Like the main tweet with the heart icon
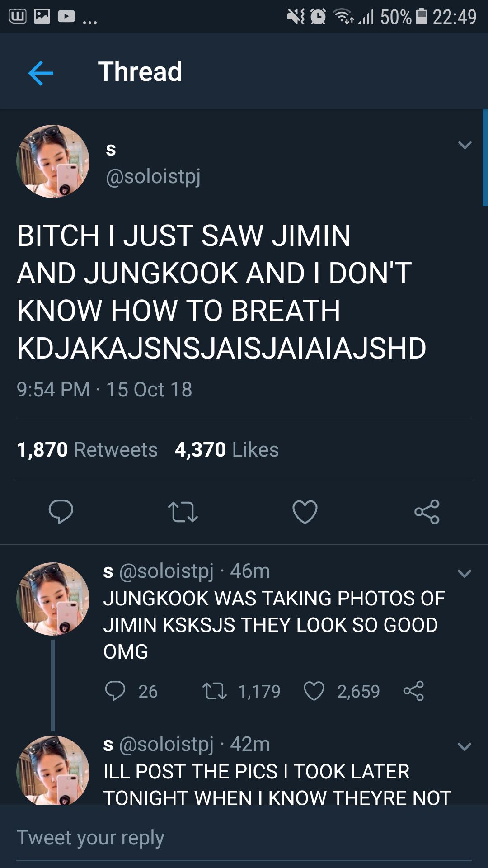Image resolution: width=488 pixels, height=868 pixels. [305, 512]
